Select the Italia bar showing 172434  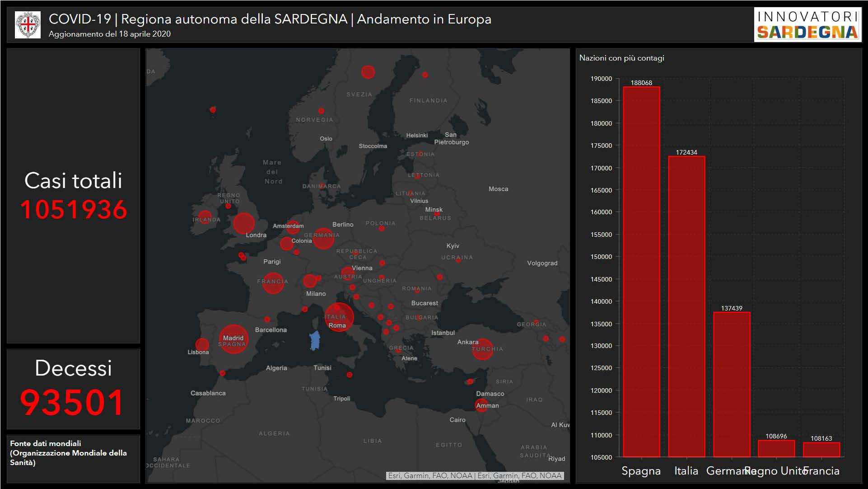(x=686, y=306)
